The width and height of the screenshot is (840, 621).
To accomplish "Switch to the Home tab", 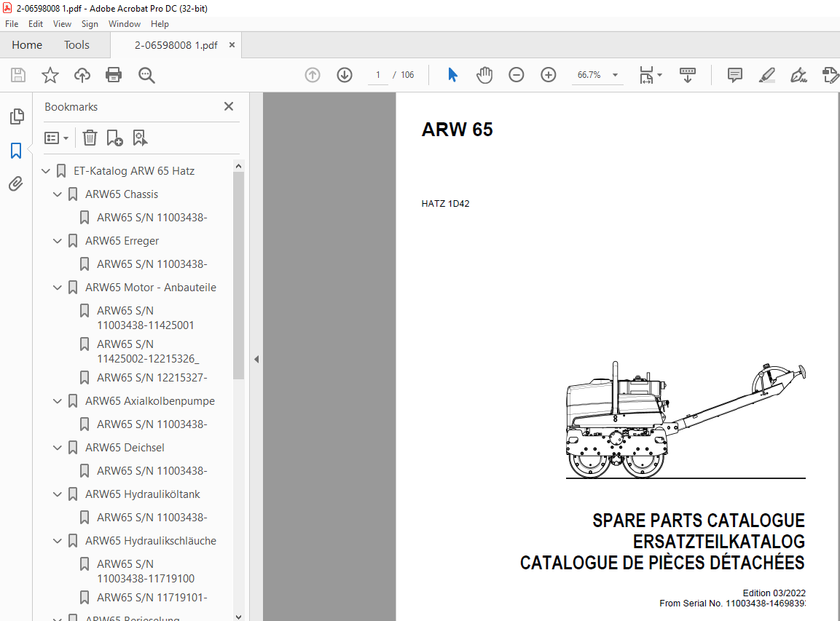I will [27, 45].
